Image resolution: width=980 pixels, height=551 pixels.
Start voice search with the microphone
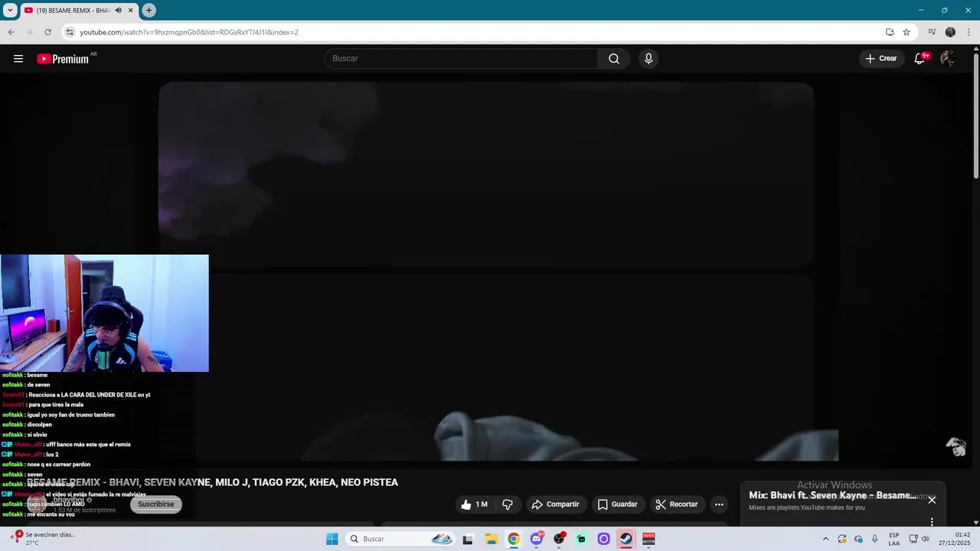[648, 59]
